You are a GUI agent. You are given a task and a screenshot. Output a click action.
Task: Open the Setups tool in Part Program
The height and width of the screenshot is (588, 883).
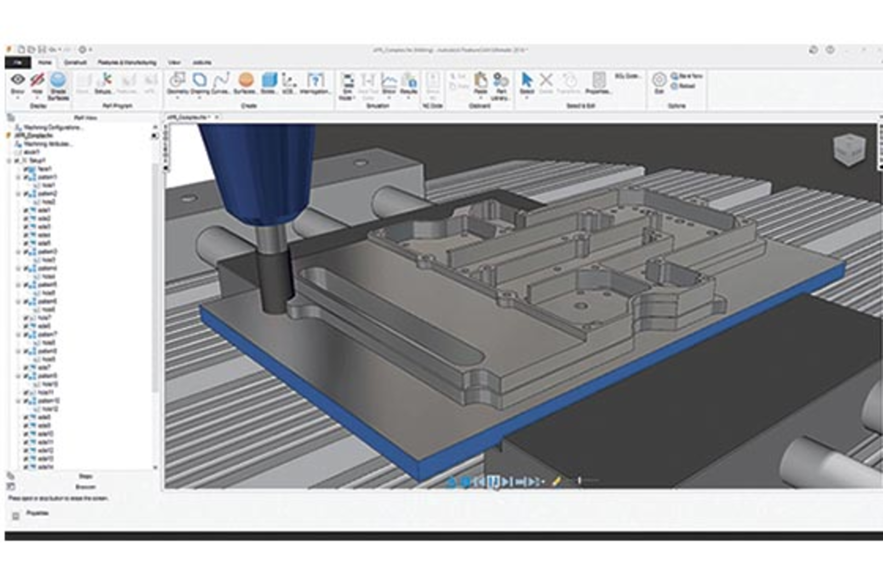click(104, 84)
